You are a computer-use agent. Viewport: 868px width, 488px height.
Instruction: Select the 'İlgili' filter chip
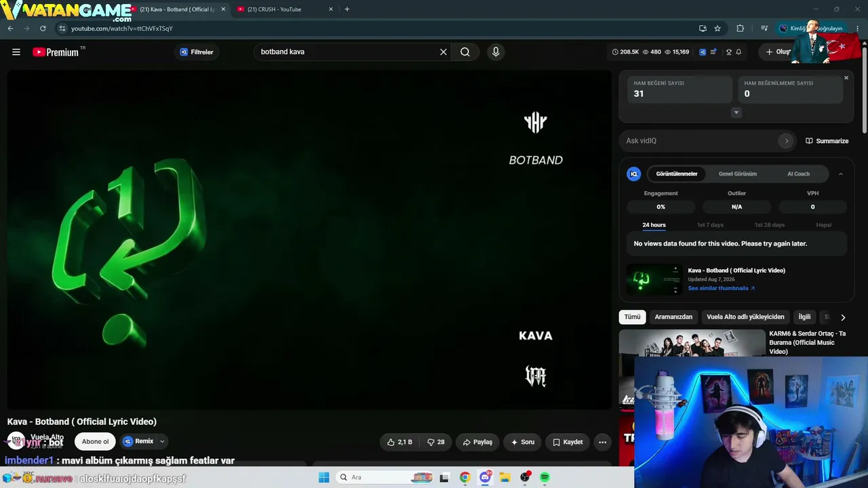coord(804,317)
